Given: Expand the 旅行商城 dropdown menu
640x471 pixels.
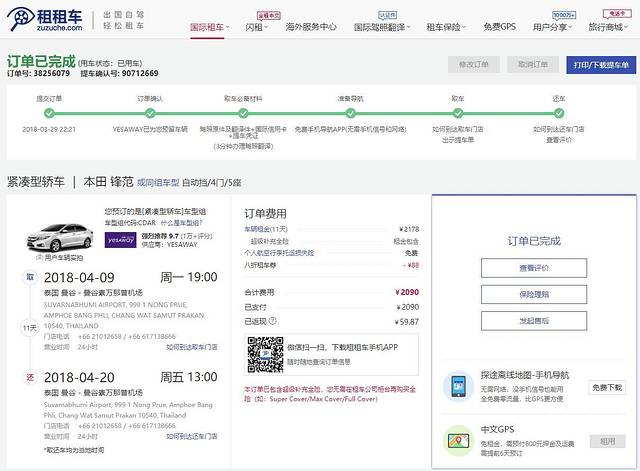Looking at the screenshot, I should pyautogui.click(x=611, y=27).
